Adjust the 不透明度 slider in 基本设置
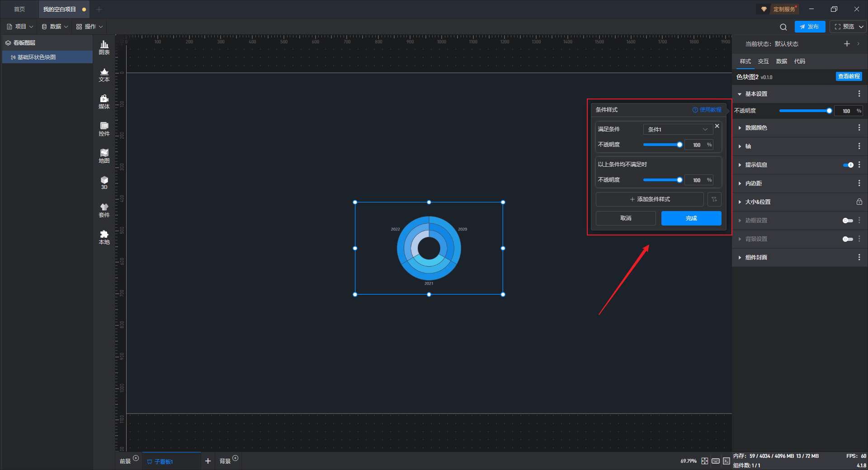This screenshot has height=470, width=868. [805, 111]
